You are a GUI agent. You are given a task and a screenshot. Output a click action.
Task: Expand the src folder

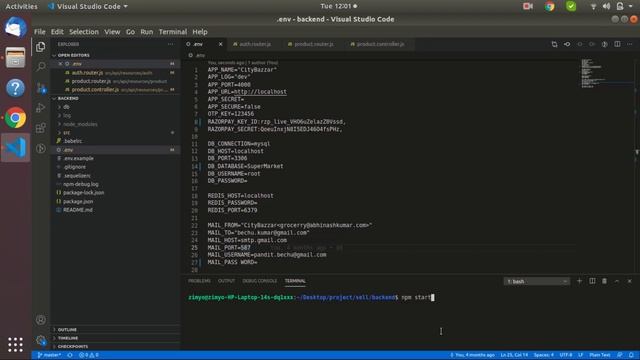(66, 133)
